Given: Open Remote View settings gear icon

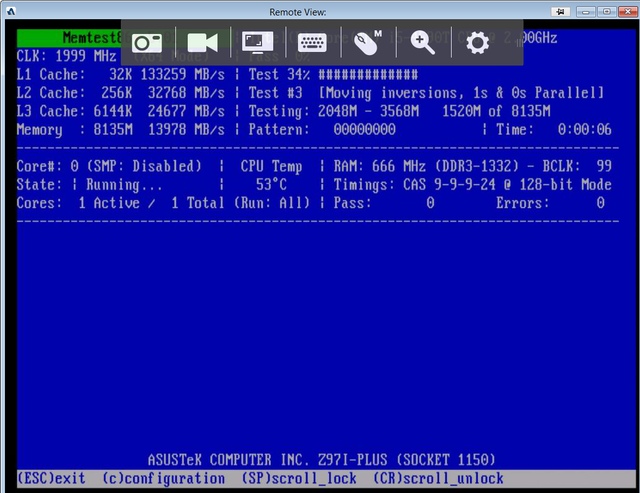Looking at the screenshot, I should pyautogui.click(x=478, y=42).
